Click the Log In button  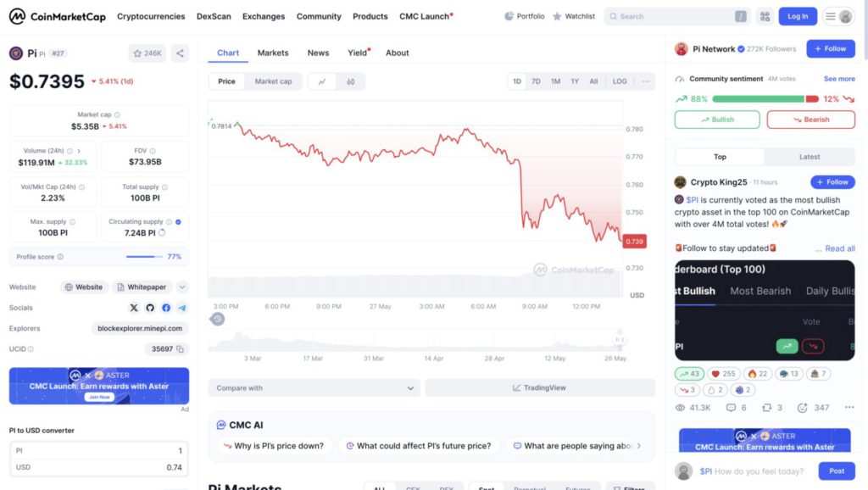click(798, 16)
